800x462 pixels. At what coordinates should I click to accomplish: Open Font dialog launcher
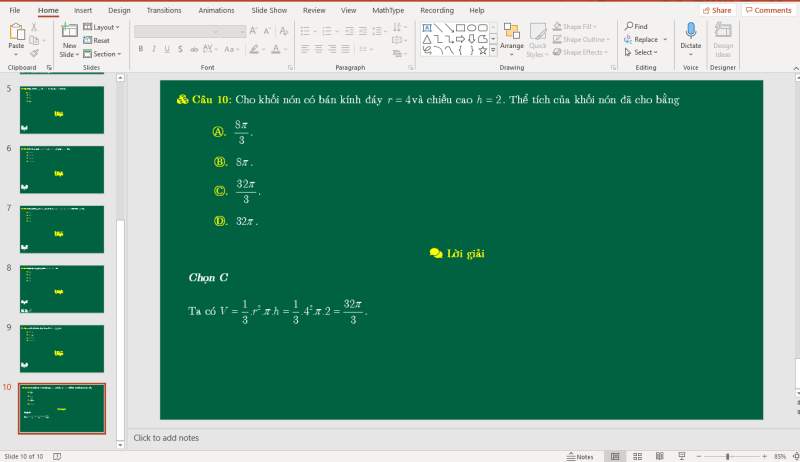(x=290, y=67)
